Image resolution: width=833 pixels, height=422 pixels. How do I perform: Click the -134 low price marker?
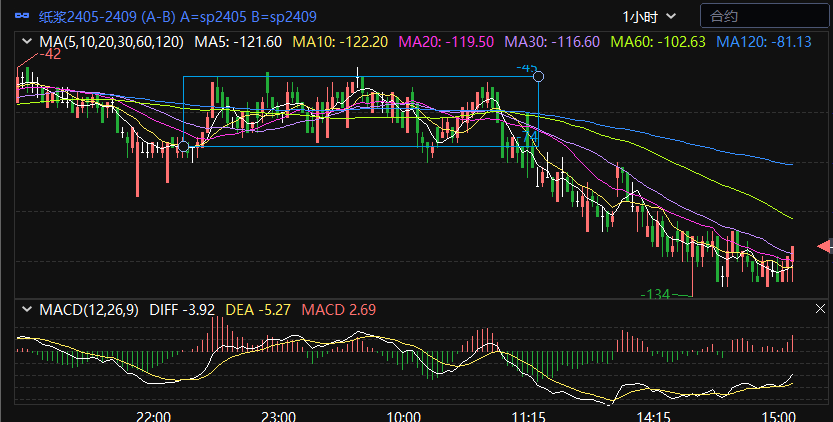pyautogui.click(x=654, y=294)
